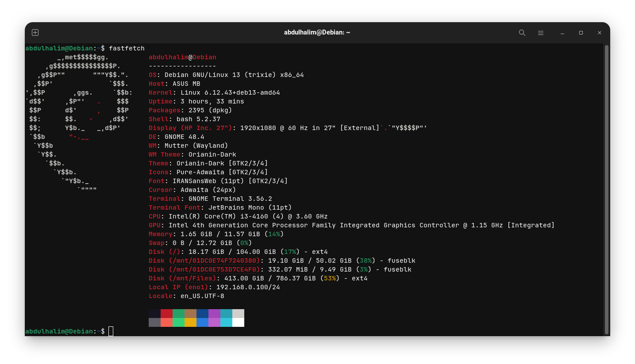Click the dark blue block in top row
Viewport: 635px width, 364px height.
[202, 314]
